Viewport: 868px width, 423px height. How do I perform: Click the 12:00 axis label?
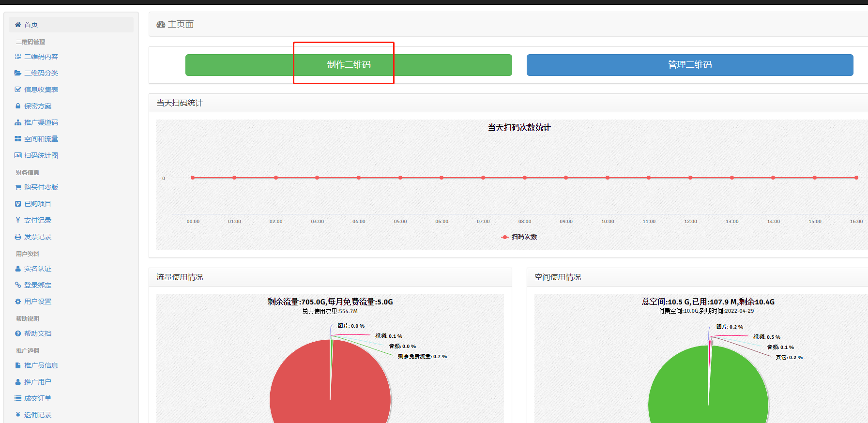tap(690, 221)
